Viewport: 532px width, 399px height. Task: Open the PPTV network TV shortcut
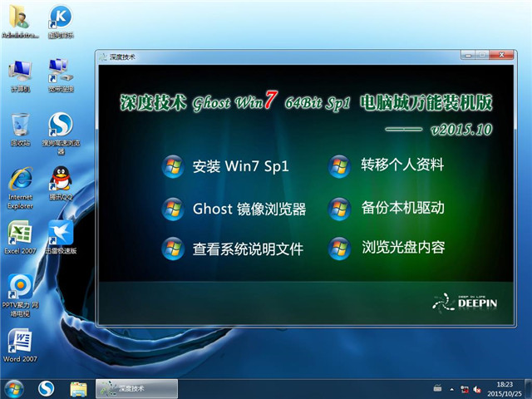[20, 296]
